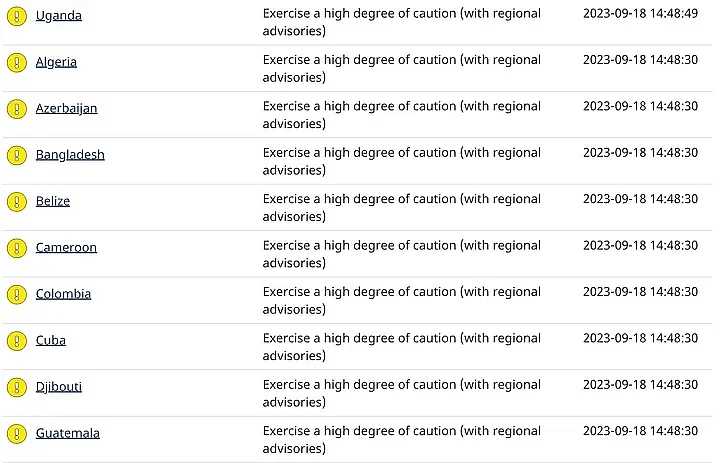Open the Bangladesh country link
Image resolution: width=720 pixels, height=463 pixels.
(70, 155)
